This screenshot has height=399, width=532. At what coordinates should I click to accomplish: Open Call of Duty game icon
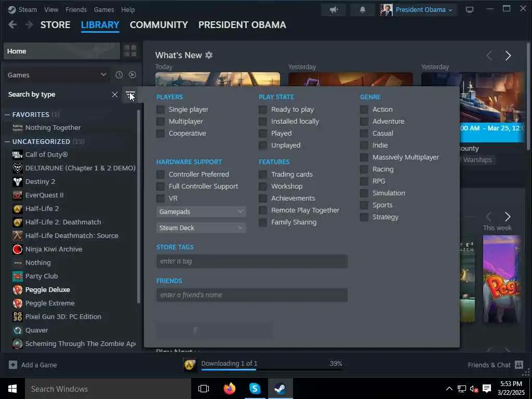point(18,155)
